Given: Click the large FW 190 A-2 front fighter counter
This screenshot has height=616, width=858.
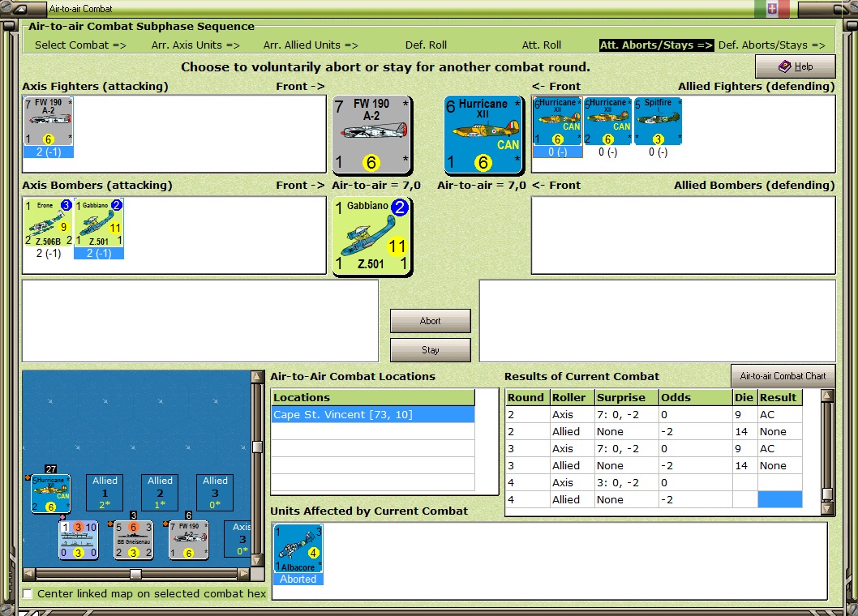Looking at the screenshot, I should click(x=372, y=134).
